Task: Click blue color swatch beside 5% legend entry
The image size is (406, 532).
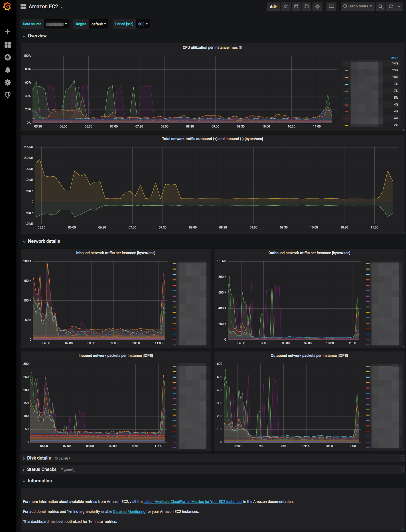Action: 347,98
